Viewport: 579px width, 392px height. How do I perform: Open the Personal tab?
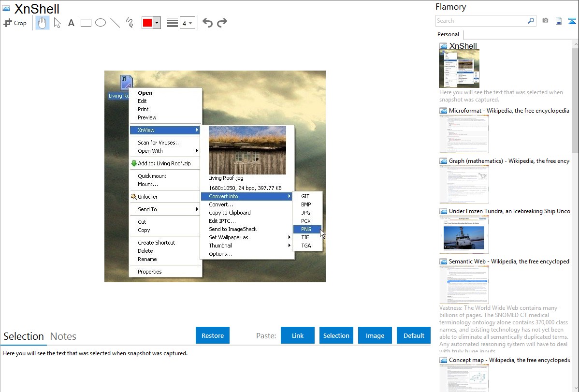[448, 34]
